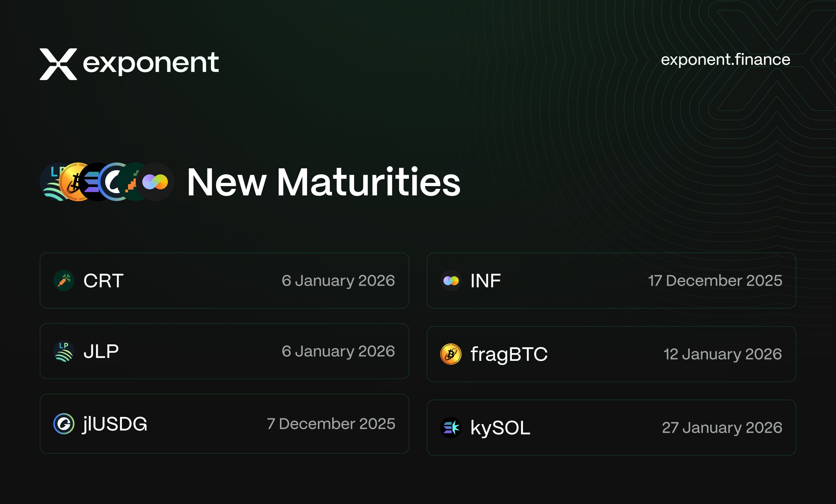Click the kySOL token icon
The image size is (836, 504).
(451, 427)
